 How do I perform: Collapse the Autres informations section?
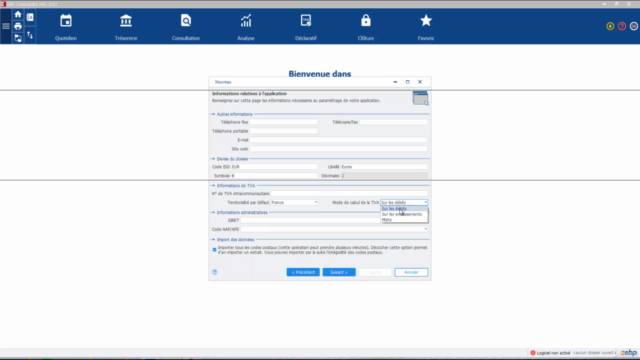click(x=213, y=114)
